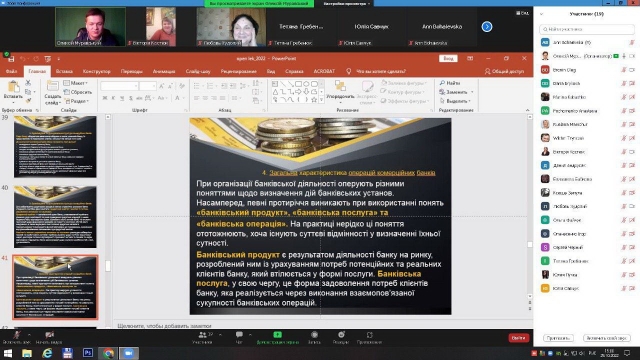The height and width of the screenshot is (360, 640).
Task: Open the Файл menu tab
Action: point(11,71)
